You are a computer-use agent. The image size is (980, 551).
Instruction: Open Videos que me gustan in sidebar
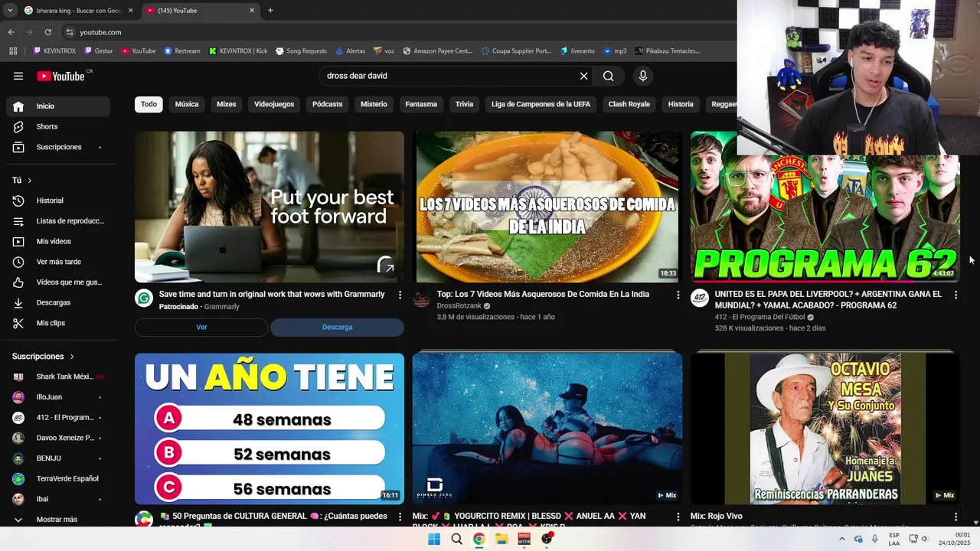click(58, 282)
